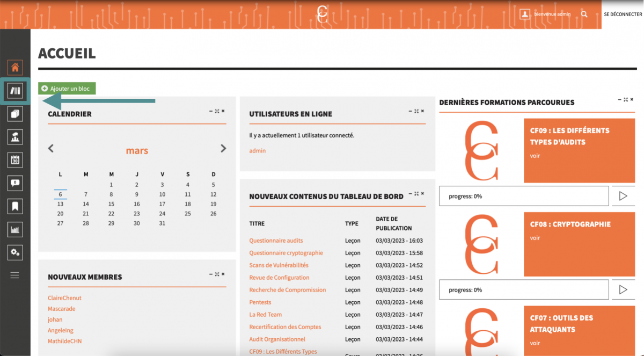Open the stacked documents sidebar icon
This screenshot has width=644, height=356.
(x=14, y=113)
